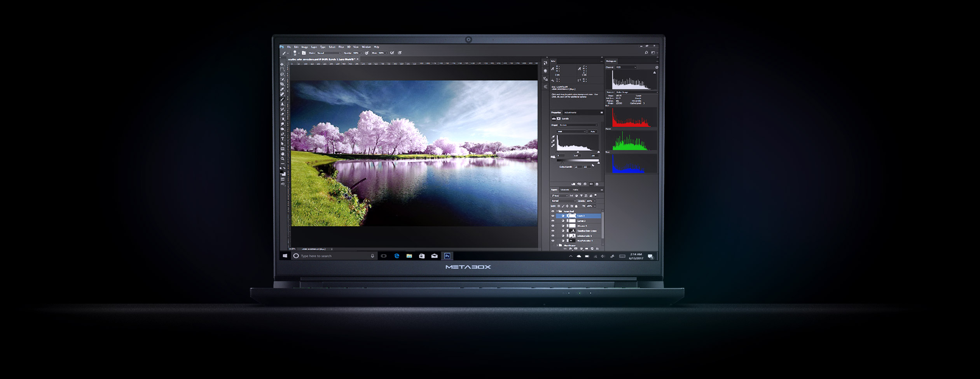Select the Rectangle shape tool
980x379 pixels.
pyautogui.click(x=282, y=149)
